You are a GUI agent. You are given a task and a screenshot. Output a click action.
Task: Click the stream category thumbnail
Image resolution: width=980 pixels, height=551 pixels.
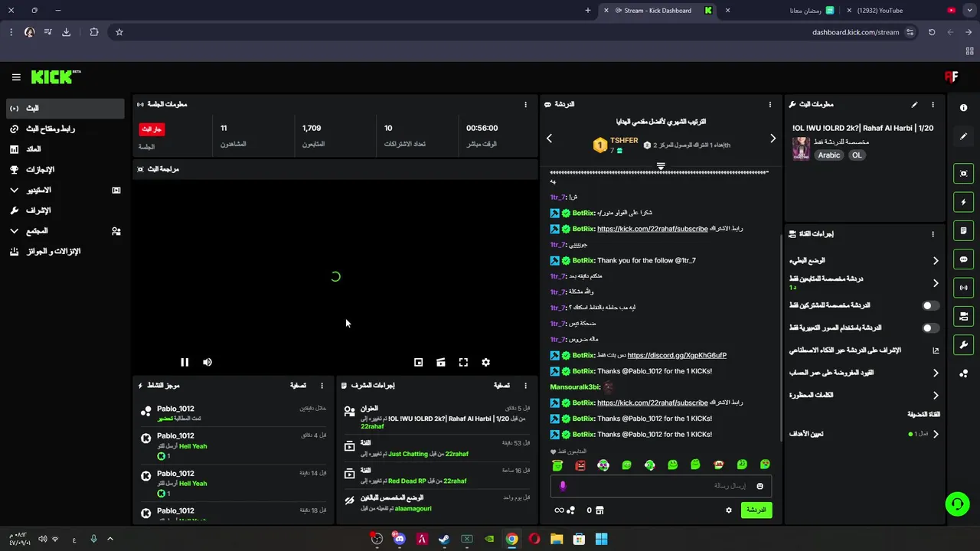801,148
